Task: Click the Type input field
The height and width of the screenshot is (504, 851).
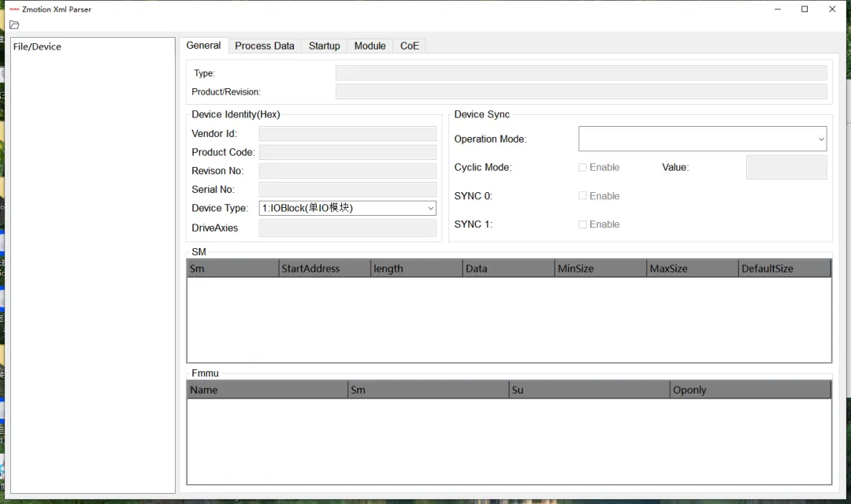Action: point(582,73)
